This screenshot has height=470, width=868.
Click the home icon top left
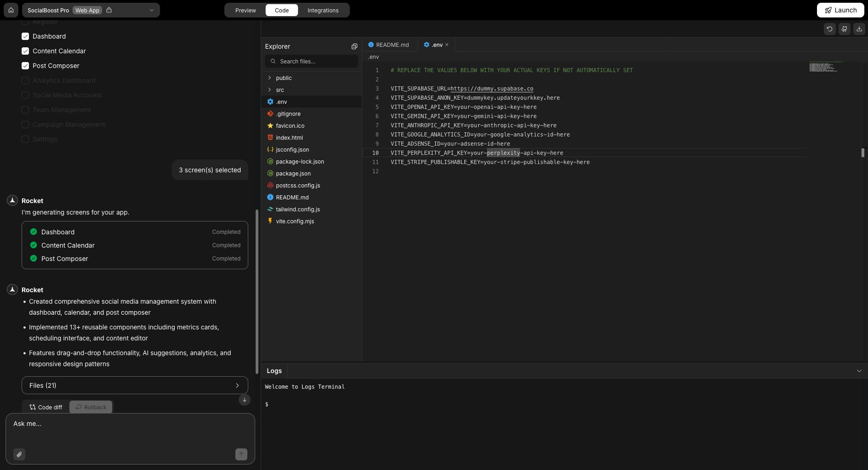pos(11,10)
